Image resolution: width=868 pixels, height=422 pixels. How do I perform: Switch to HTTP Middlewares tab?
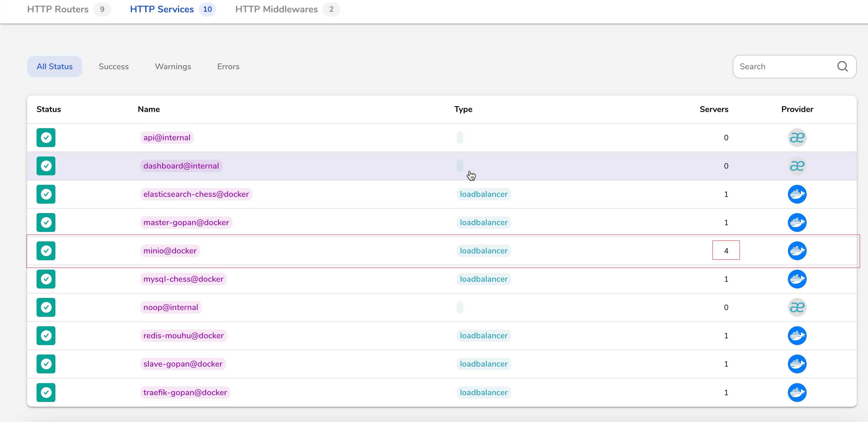coord(276,9)
